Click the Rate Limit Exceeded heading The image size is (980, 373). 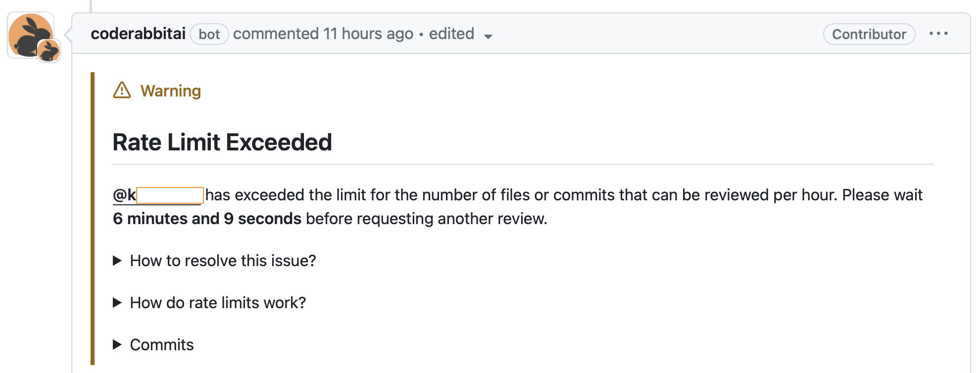coord(222,142)
